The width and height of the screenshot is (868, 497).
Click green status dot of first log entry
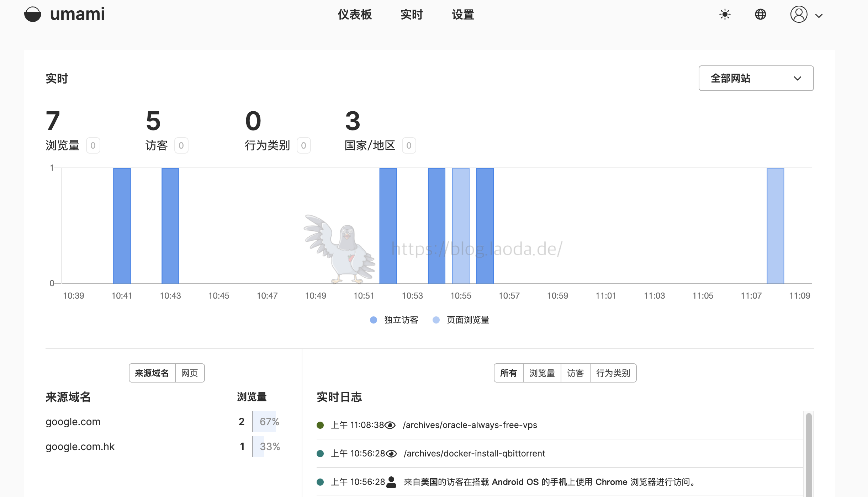(x=320, y=425)
